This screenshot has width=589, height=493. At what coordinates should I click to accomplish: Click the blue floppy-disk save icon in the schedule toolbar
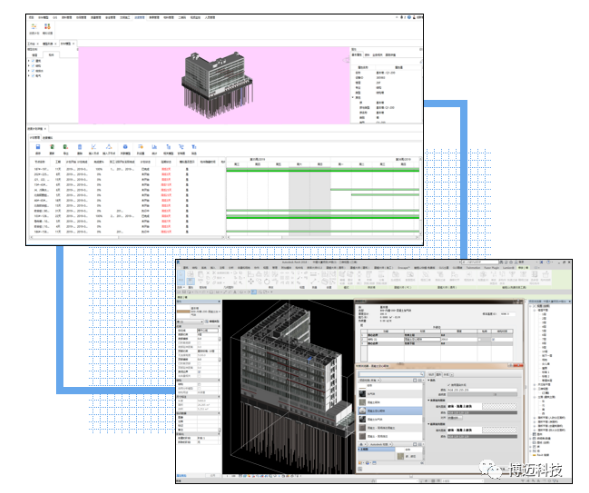(x=38, y=147)
